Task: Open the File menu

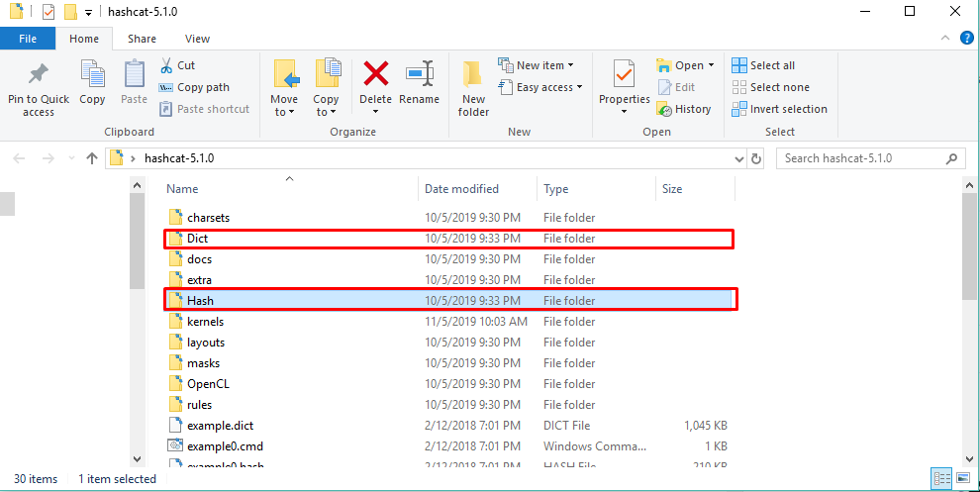Action: pyautogui.click(x=28, y=39)
